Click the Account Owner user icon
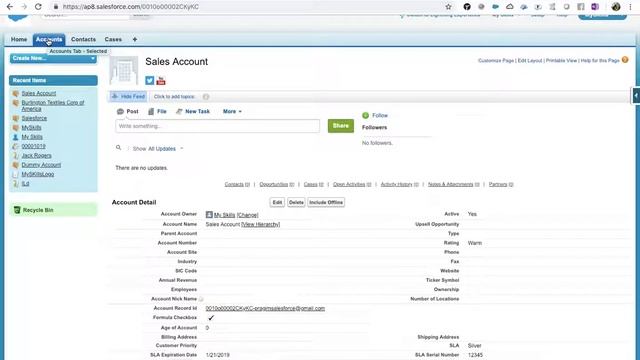 [209, 215]
